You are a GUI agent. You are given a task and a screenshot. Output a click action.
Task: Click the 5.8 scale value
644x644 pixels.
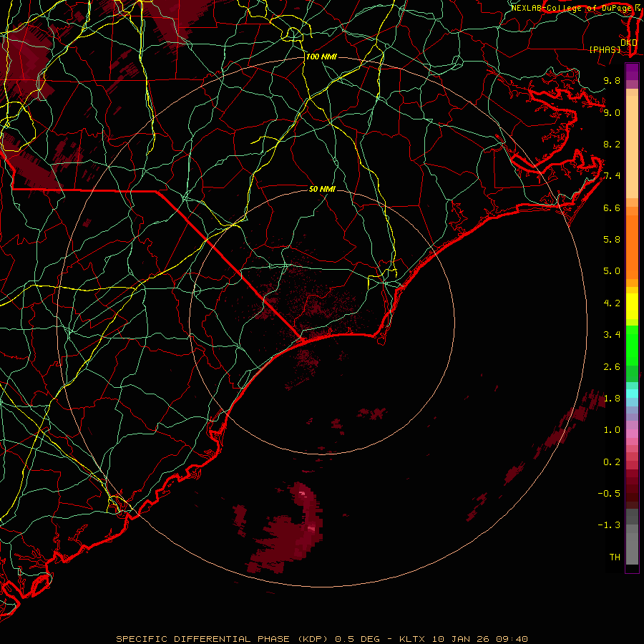coord(612,240)
